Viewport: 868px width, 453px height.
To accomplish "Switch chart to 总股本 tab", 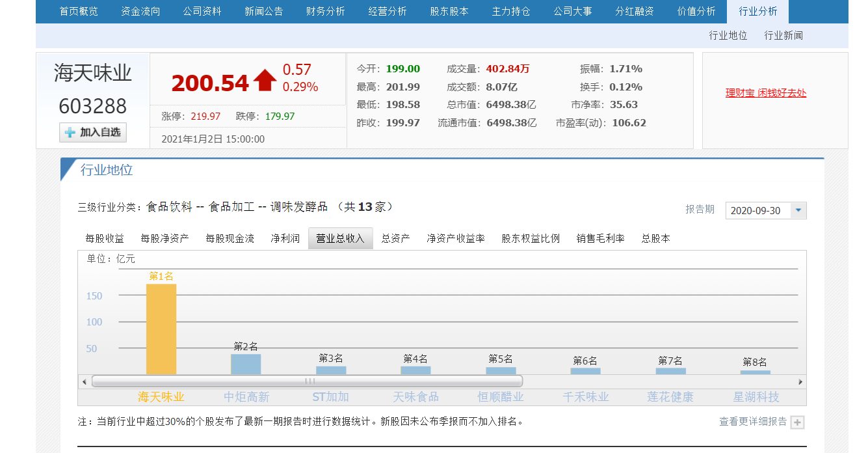I will click(x=655, y=239).
